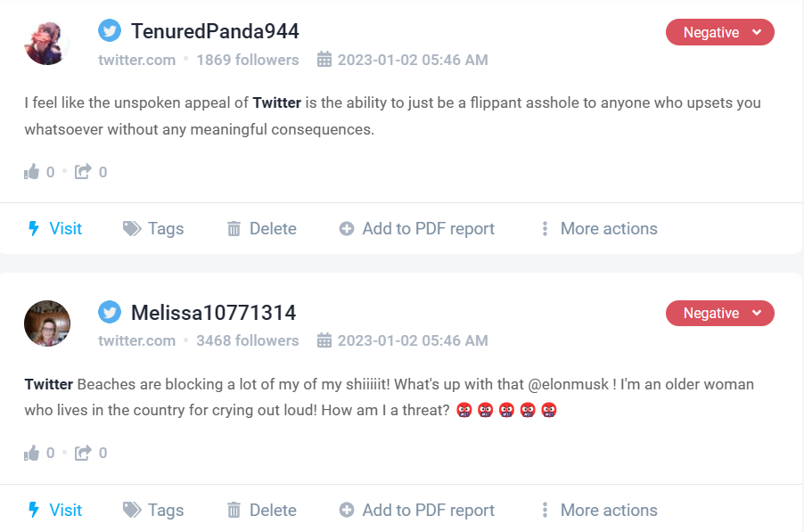This screenshot has width=804, height=532.
Task: Click the share icon under Melissa10771314's post
Action: tap(82, 453)
